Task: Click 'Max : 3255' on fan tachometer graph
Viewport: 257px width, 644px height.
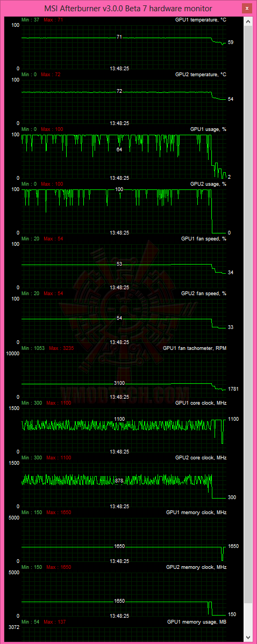Action: (62, 348)
